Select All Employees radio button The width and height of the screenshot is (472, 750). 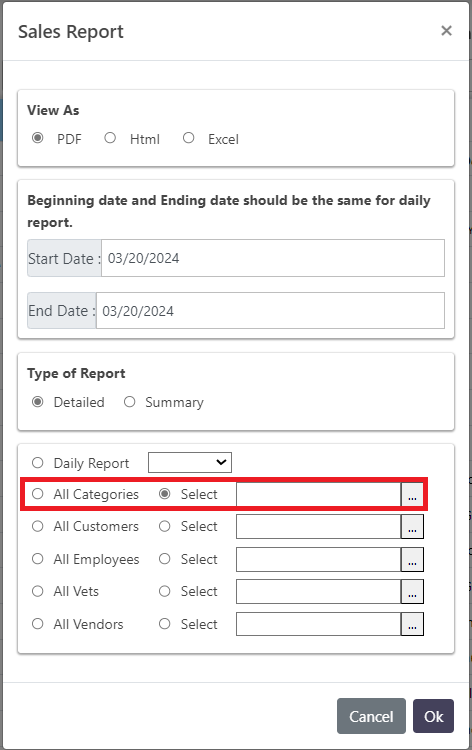click(37, 559)
